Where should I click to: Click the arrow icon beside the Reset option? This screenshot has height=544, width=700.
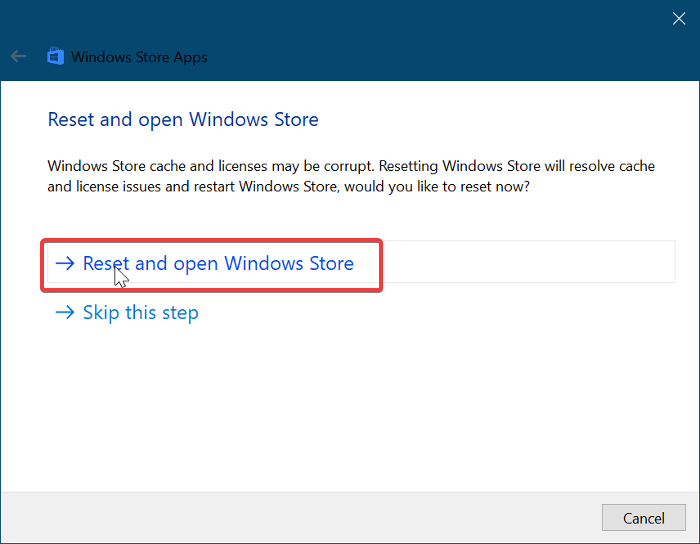65,264
